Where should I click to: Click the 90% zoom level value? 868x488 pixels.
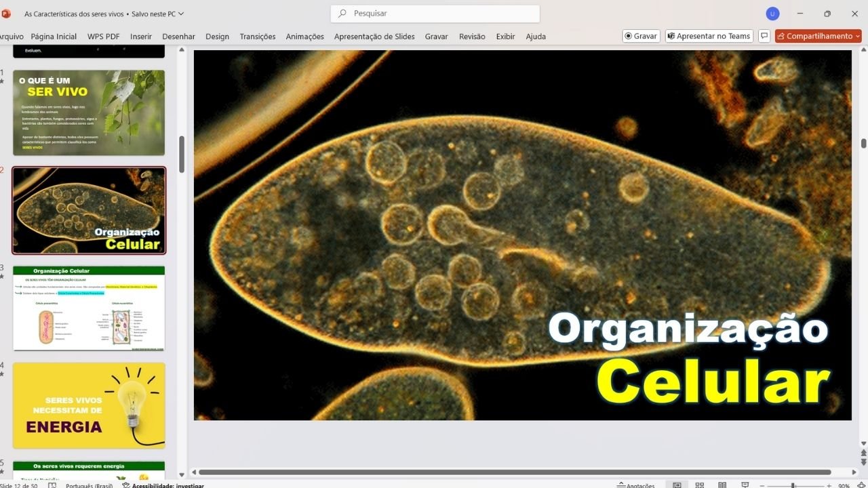coord(844,485)
